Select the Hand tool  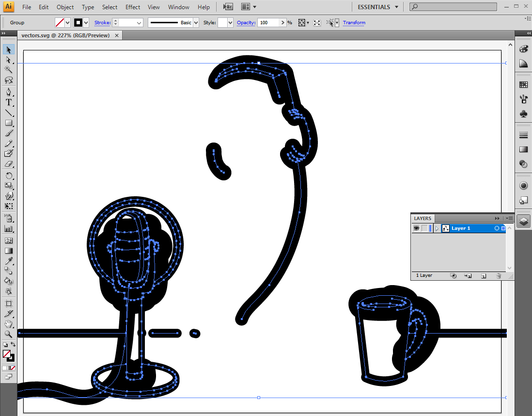point(8,324)
